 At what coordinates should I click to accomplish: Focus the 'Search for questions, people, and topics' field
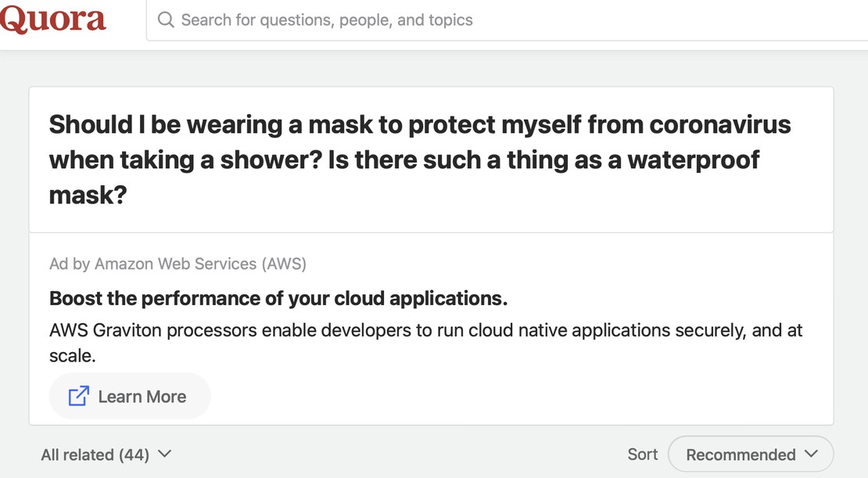pyautogui.click(x=507, y=20)
